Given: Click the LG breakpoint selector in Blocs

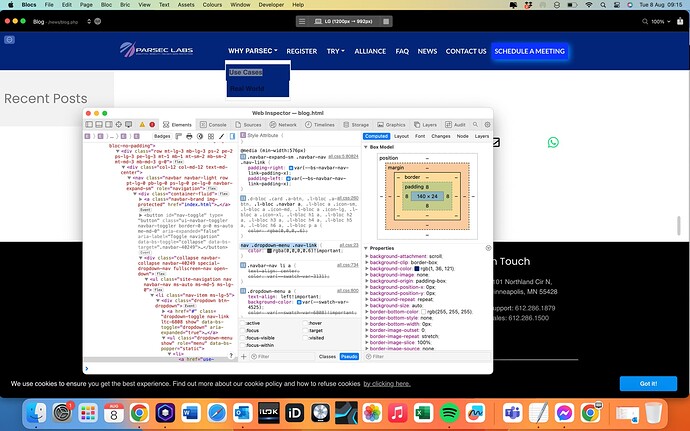Looking at the screenshot, I should (344, 21).
